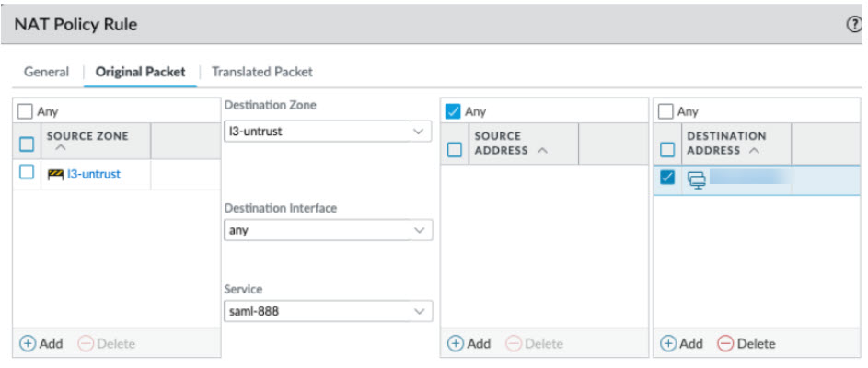Click the destination address object icon

click(x=696, y=178)
